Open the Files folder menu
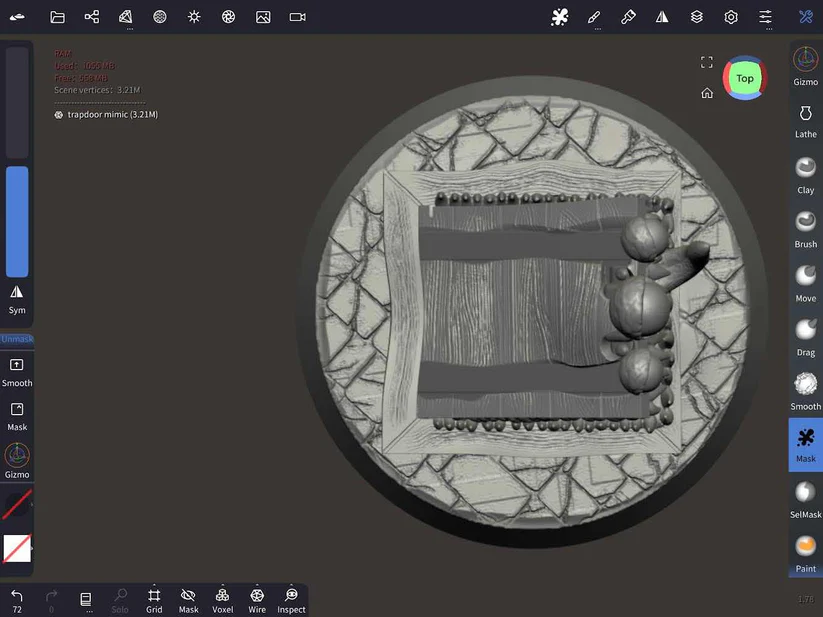823x617 pixels. pyautogui.click(x=57, y=17)
